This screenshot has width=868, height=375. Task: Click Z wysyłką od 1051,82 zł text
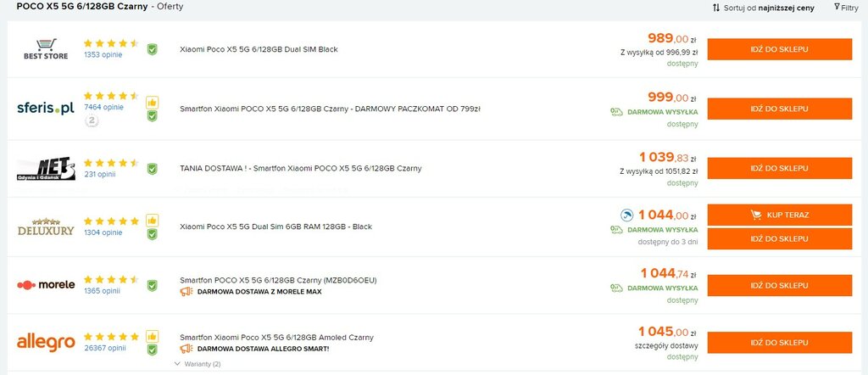pyautogui.click(x=659, y=171)
